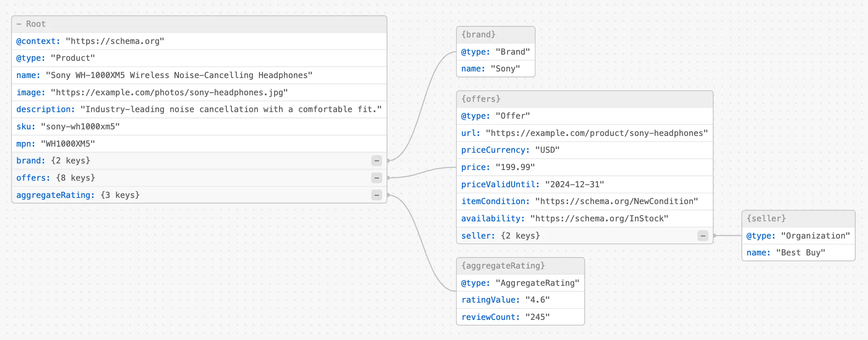
Task: Collapse the brand row minus button
Action: coord(376,161)
